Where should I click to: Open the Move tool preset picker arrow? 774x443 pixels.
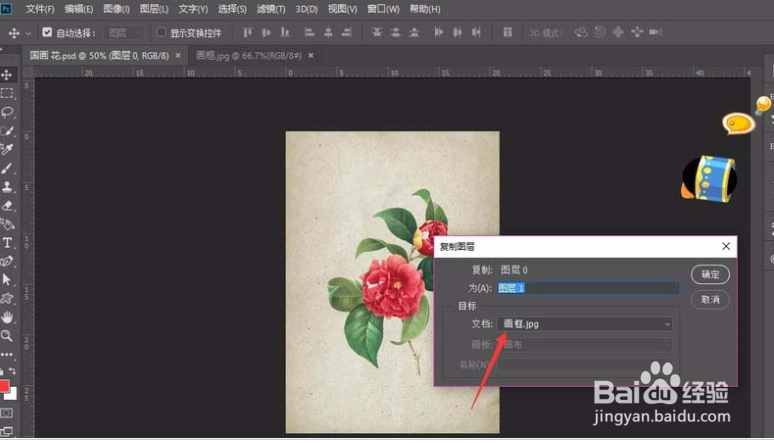point(28,34)
